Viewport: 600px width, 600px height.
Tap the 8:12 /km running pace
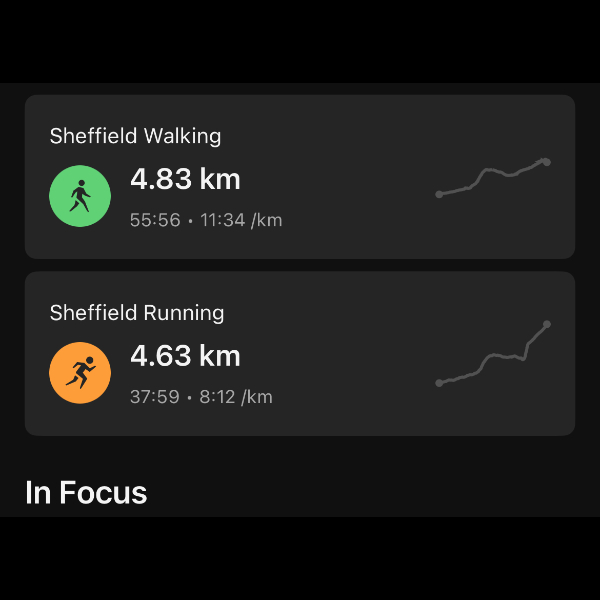[236, 397]
